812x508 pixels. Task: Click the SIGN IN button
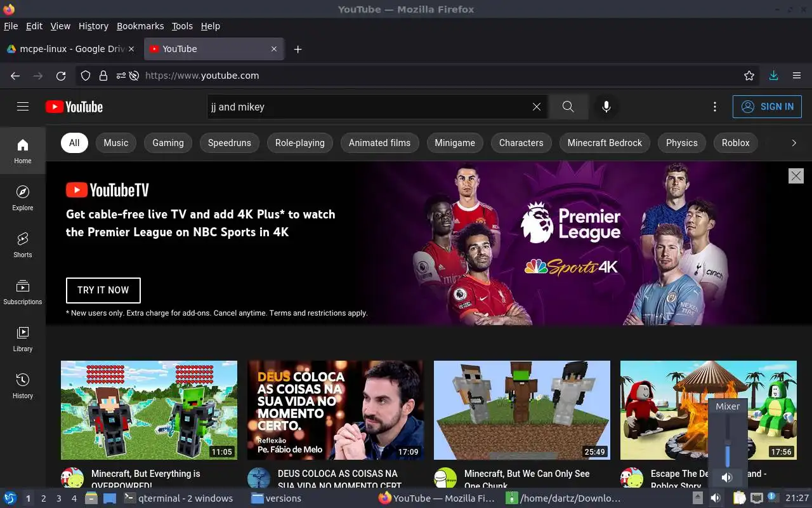[x=767, y=107]
